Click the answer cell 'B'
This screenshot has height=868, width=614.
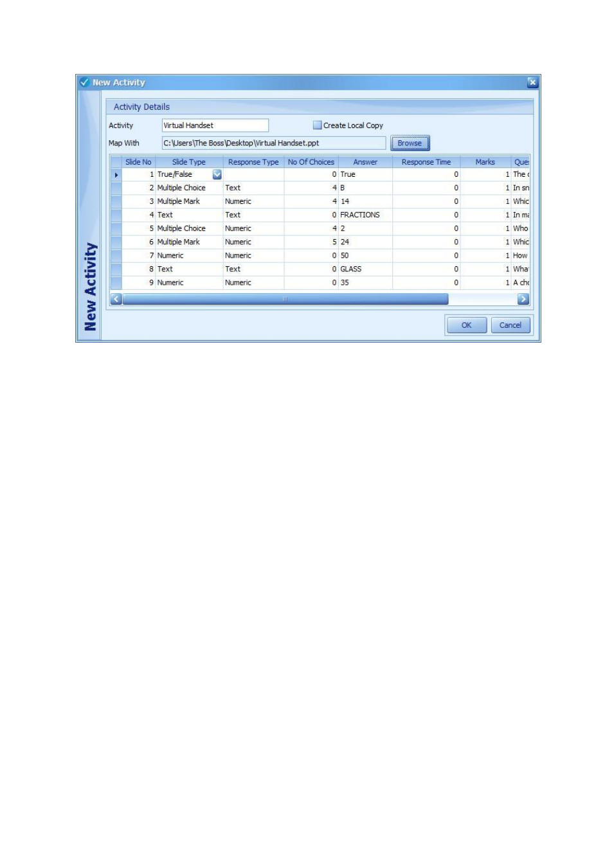pos(365,188)
